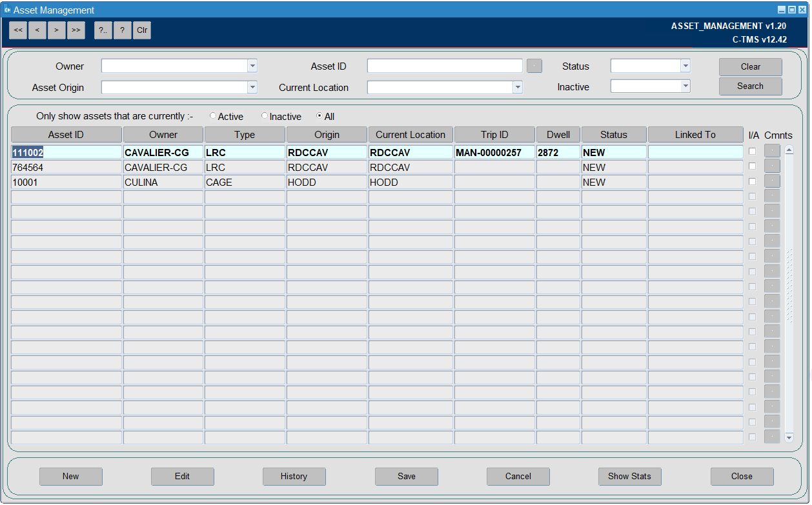Click into the Asset ID search field
Viewport: 812px width, 505px height.
[x=445, y=66]
